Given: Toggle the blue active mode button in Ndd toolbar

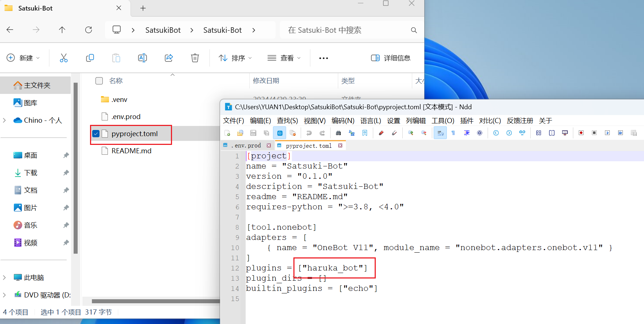Looking at the screenshot, I should click(280, 133).
